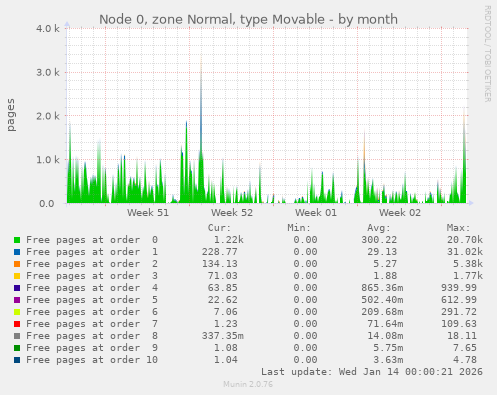Click the blue order 1 legend swatch
Viewport: 497px width, 395px height.
[17, 252]
